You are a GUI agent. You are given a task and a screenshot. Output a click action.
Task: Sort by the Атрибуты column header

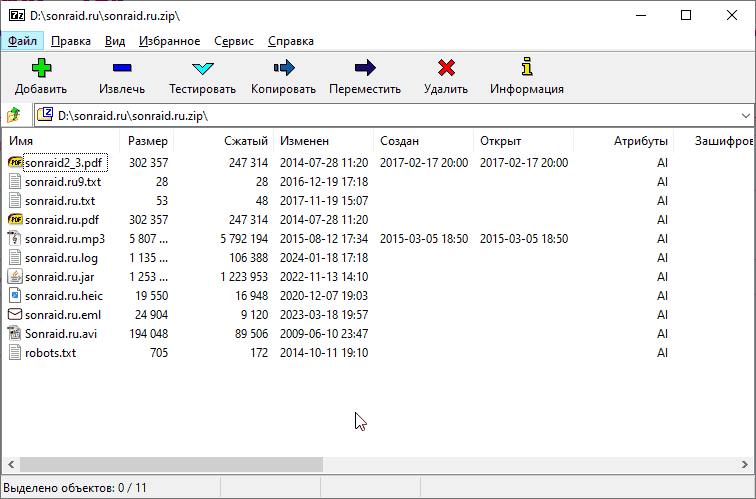(623, 141)
